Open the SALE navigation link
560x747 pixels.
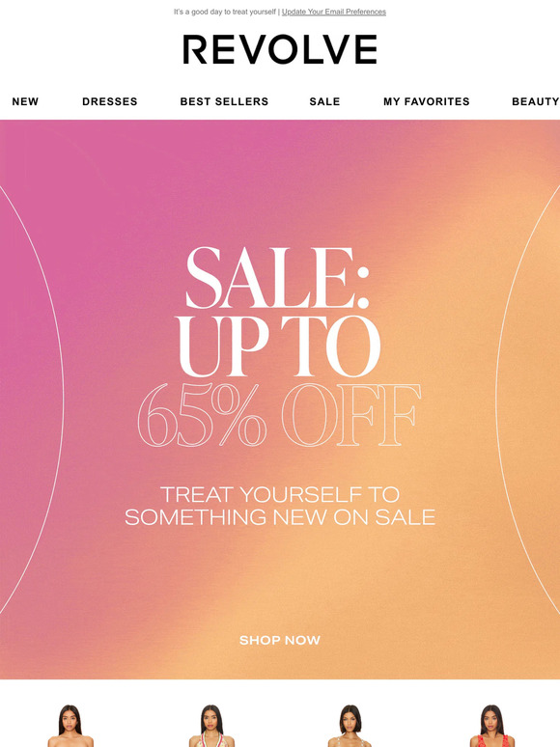(x=324, y=101)
